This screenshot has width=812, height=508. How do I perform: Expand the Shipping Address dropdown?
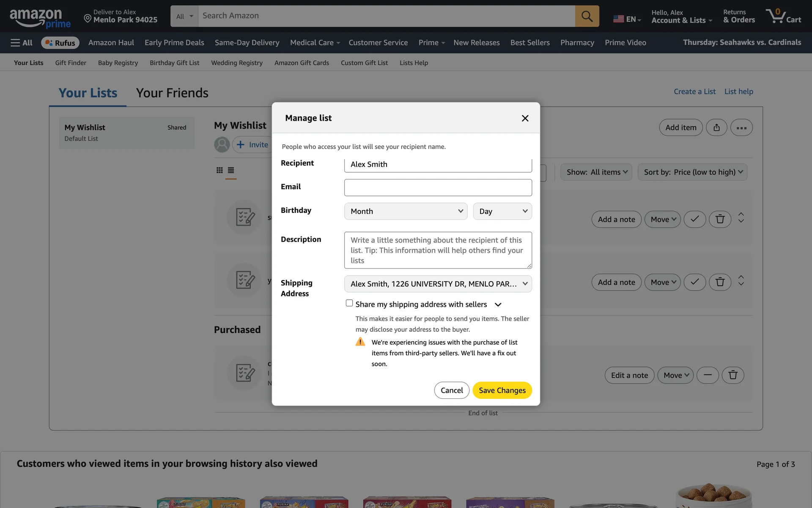[x=438, y=284]
